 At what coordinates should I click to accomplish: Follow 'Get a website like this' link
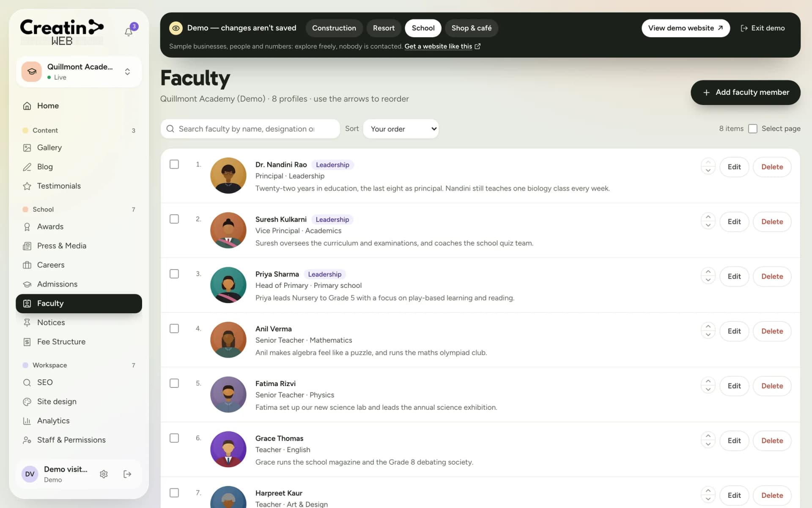point(442,46)
